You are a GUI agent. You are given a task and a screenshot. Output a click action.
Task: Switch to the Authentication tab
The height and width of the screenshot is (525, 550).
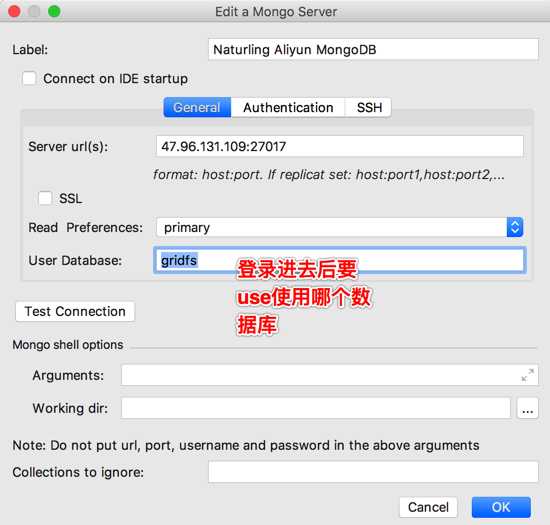click(288, 107)
